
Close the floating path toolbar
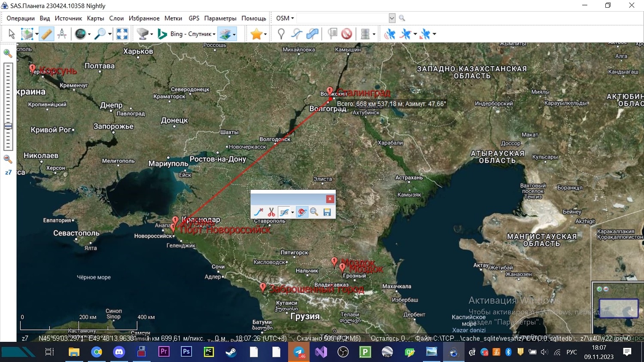[330, 199]
